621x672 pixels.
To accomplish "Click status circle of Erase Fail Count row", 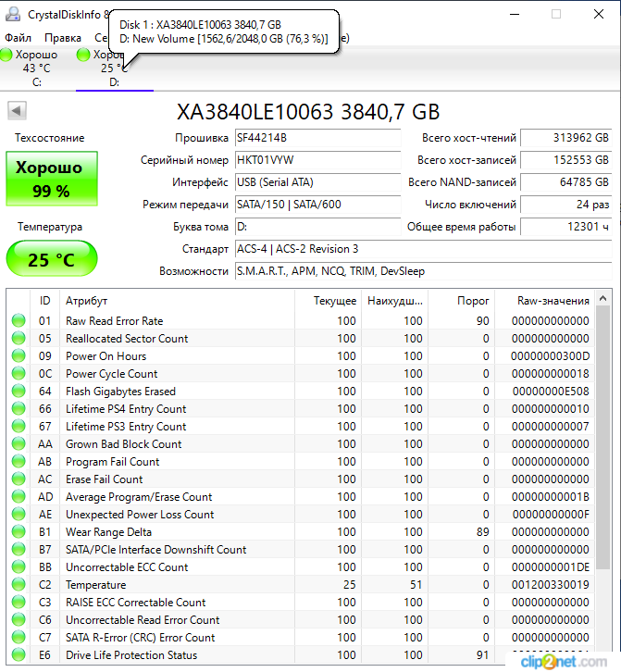I will pyautogui.click(x=19, y=479).
